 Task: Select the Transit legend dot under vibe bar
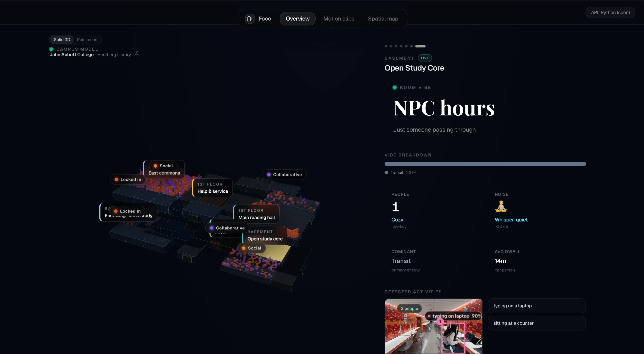[x=386, y=173]
